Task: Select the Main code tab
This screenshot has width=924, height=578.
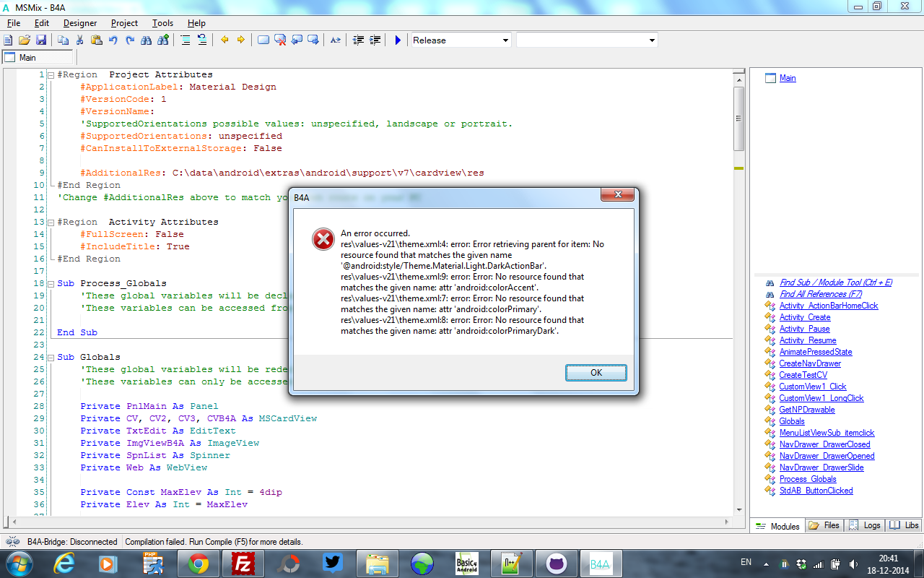Action: pos(38,58)
